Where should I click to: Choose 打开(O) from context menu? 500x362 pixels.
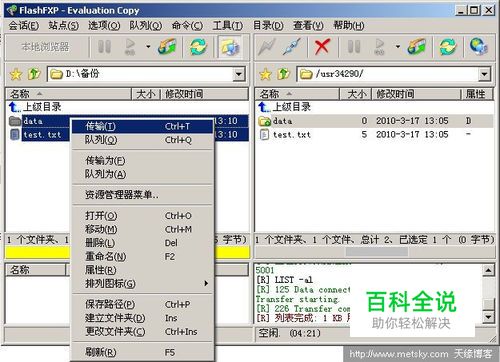click(143, 216)
